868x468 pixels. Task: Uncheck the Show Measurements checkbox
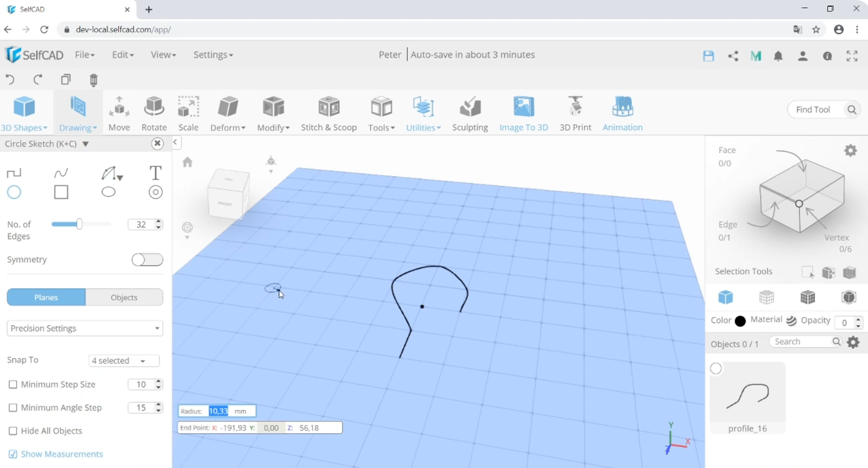click(x=13, y=454)
